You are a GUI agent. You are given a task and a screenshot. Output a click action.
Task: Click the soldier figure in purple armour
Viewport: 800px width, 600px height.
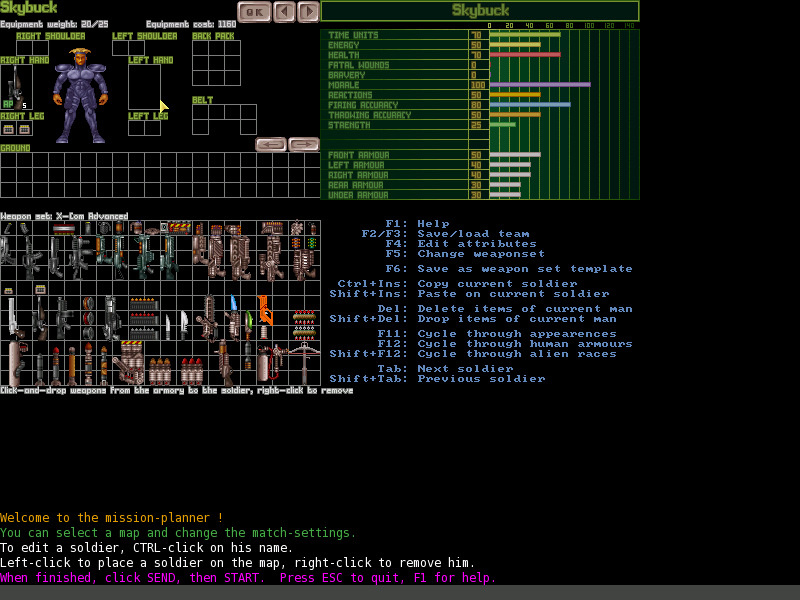(x=80, y=95)
